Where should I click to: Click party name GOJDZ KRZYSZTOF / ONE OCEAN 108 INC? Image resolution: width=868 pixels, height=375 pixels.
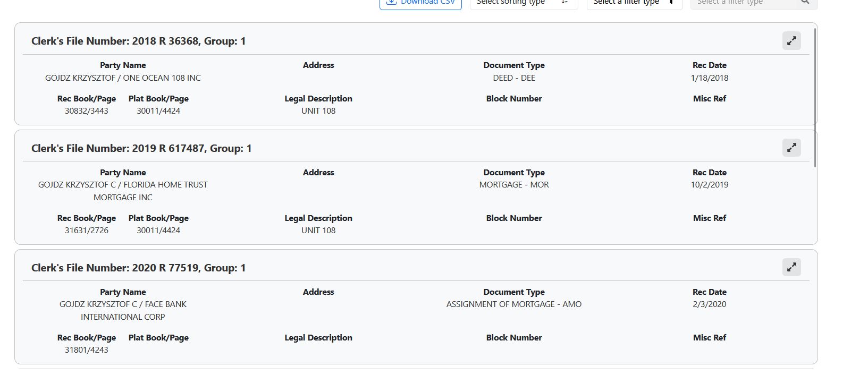pyautogui.click(x=123, y=78)
